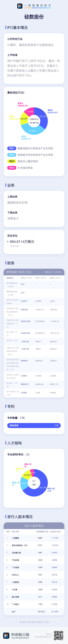The height and width of the screenshot is (644, 68).
Task: Click the 集成电路基金 (SS) shareholder row
Action: click(x=34, y=545)
